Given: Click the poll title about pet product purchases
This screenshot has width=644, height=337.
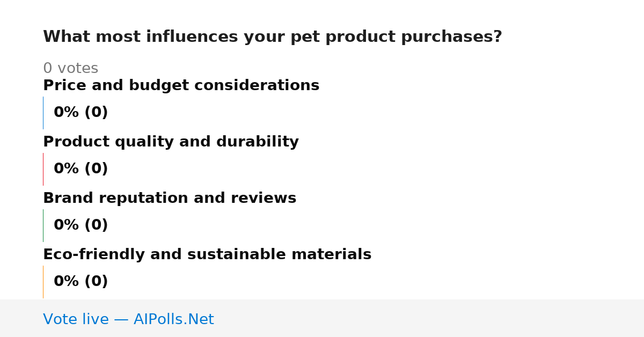Looking at the screenshot, I should pos(273,37).
